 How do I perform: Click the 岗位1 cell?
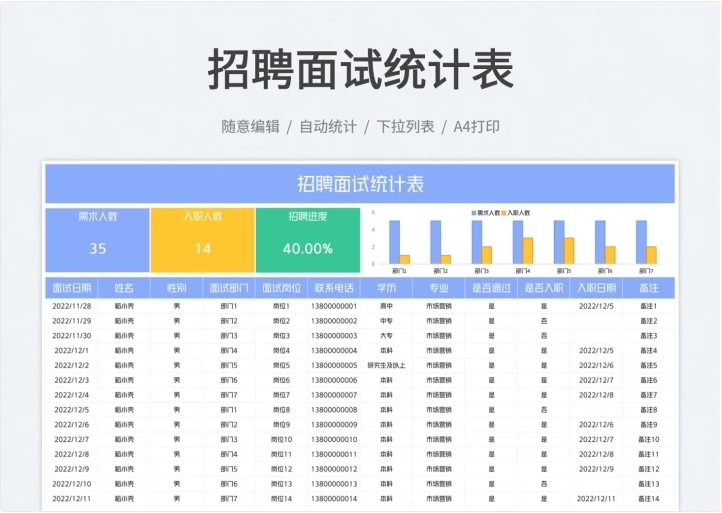click(281, 306)
